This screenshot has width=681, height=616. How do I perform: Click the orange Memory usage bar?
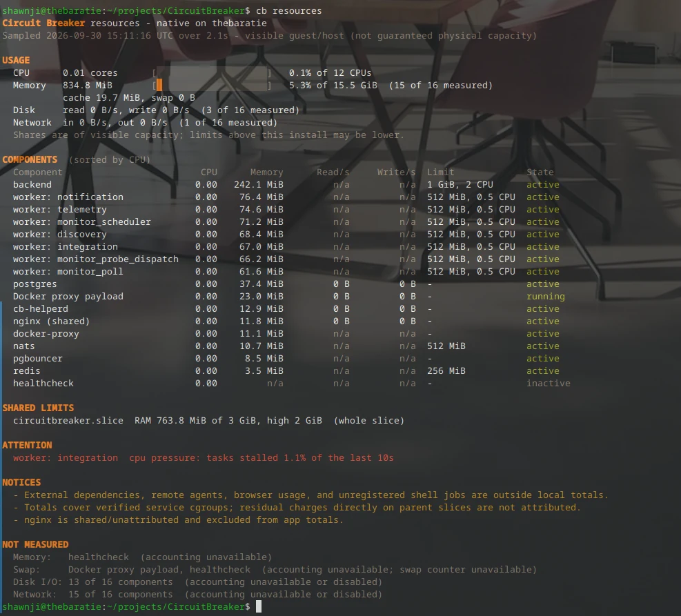[x=159, y=85]
